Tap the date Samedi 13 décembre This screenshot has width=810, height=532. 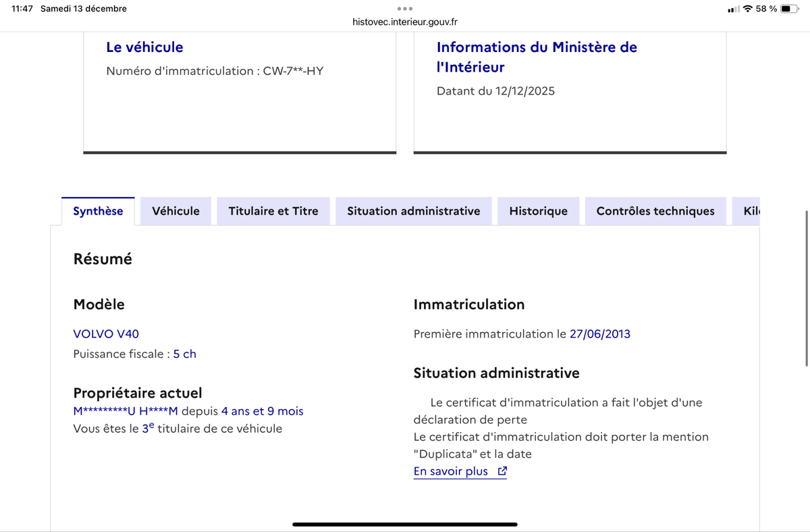pos(84,9)
